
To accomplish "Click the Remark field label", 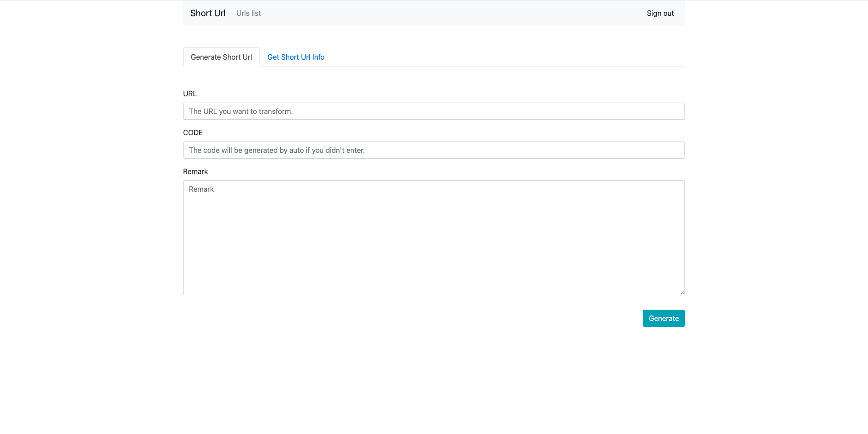I will tap(195, 171).
